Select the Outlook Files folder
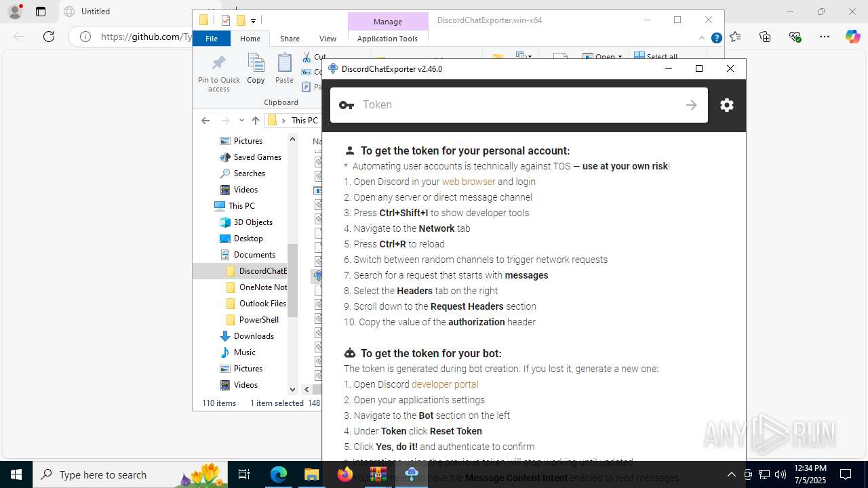The height and width of the screenshot is (488, 868). coord(256,304)
